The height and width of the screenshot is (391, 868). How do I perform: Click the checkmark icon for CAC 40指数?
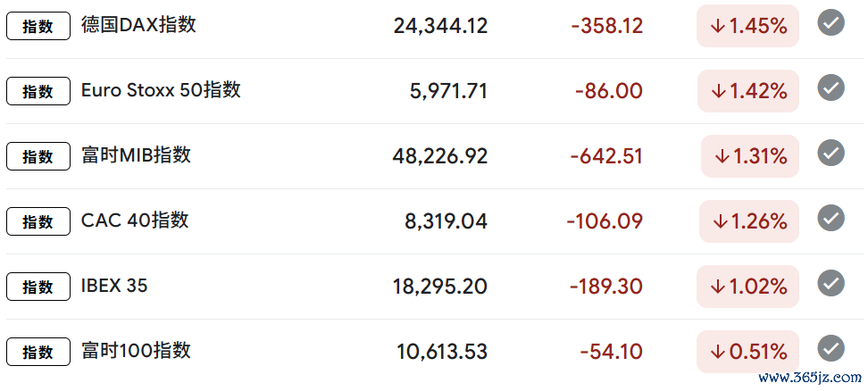[x=830, y=219]
